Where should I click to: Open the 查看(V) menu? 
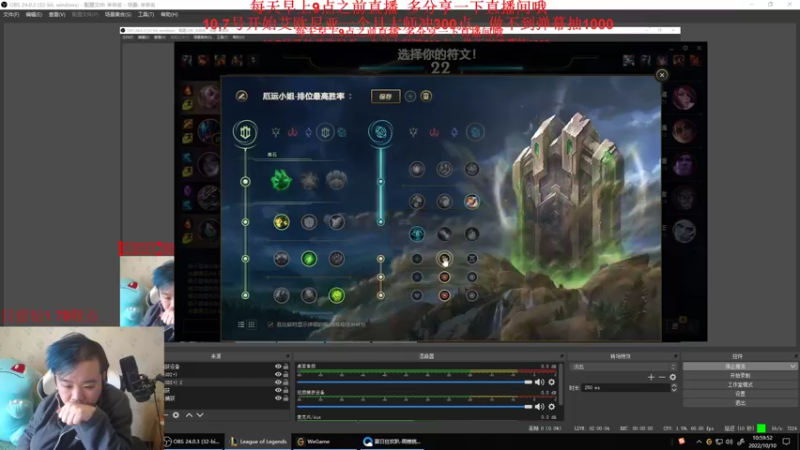tap(57, 14)
